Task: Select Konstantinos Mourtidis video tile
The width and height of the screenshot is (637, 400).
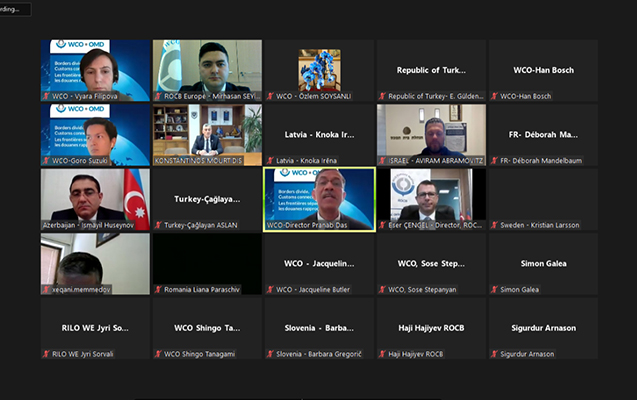Action: (x=207, y=135)
